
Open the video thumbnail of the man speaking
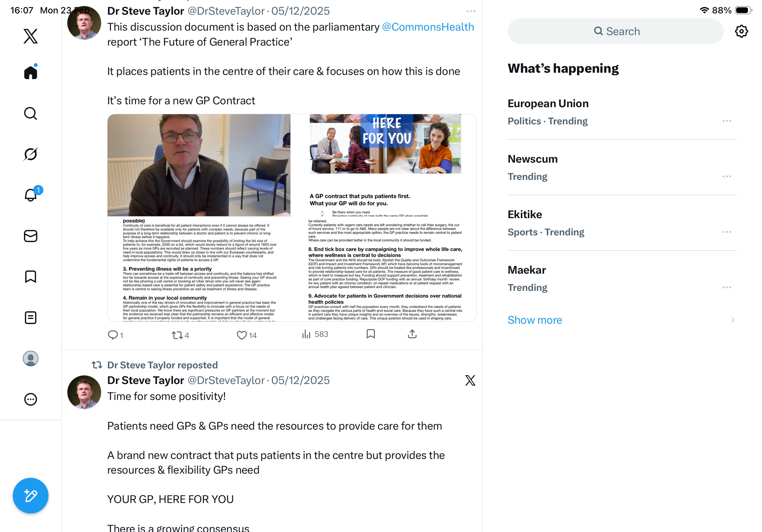click(x=199, y=165)
